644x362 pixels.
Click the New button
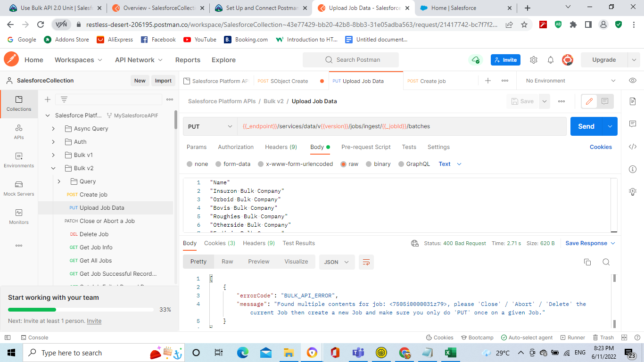click(140, 81)
